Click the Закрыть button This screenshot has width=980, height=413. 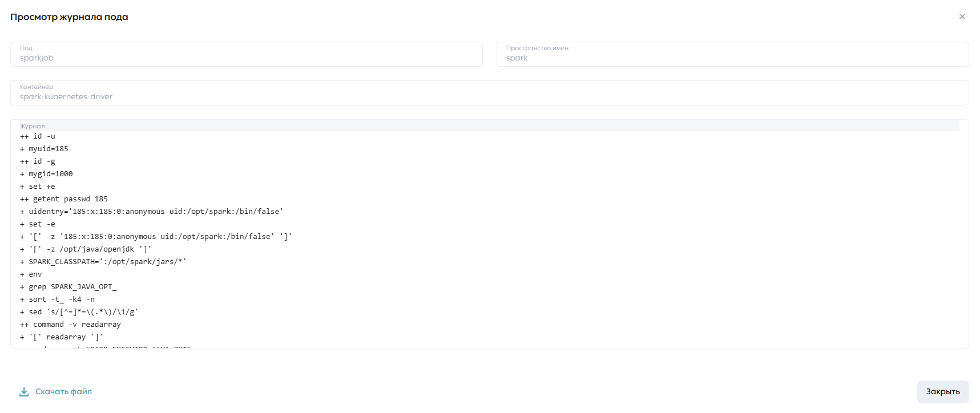[x=943, y=392]
